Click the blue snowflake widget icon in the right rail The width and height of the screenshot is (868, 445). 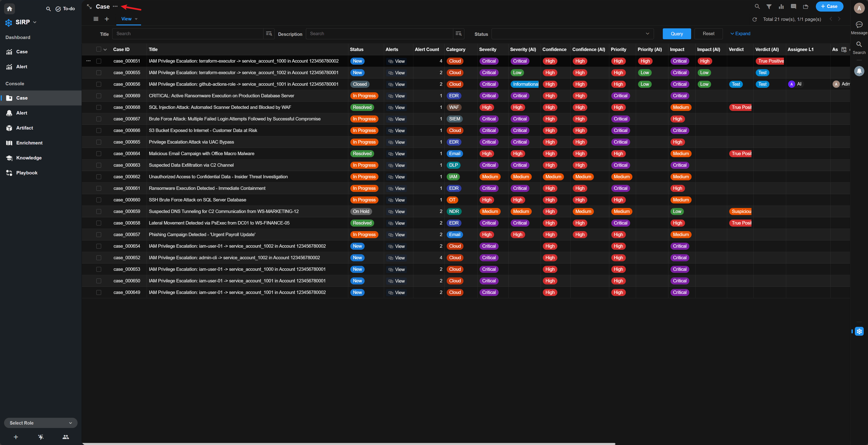click(x=859, y=331)
